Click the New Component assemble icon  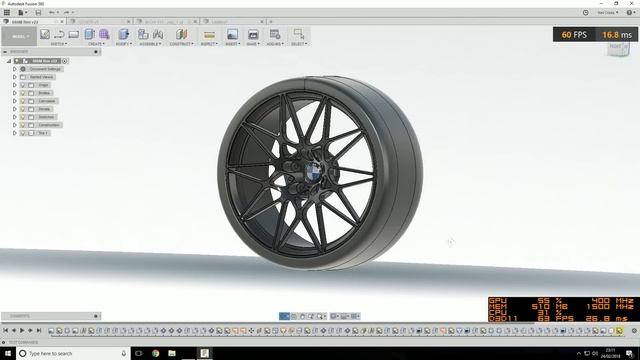point(143,34)
